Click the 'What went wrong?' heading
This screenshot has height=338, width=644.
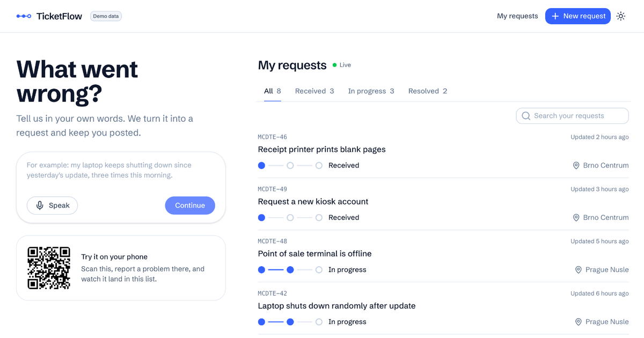click(x=77, y=82)
